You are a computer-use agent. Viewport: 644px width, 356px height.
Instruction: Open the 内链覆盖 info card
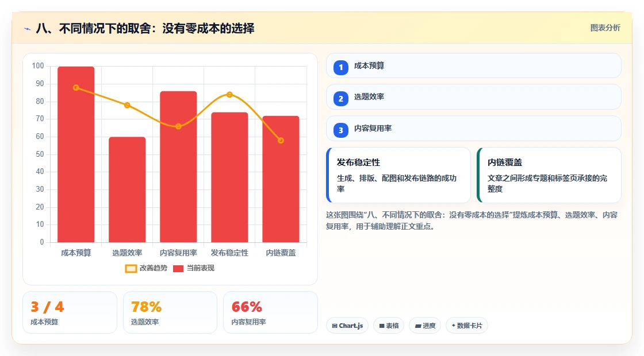pyautogui.click(x=549, y=175)
